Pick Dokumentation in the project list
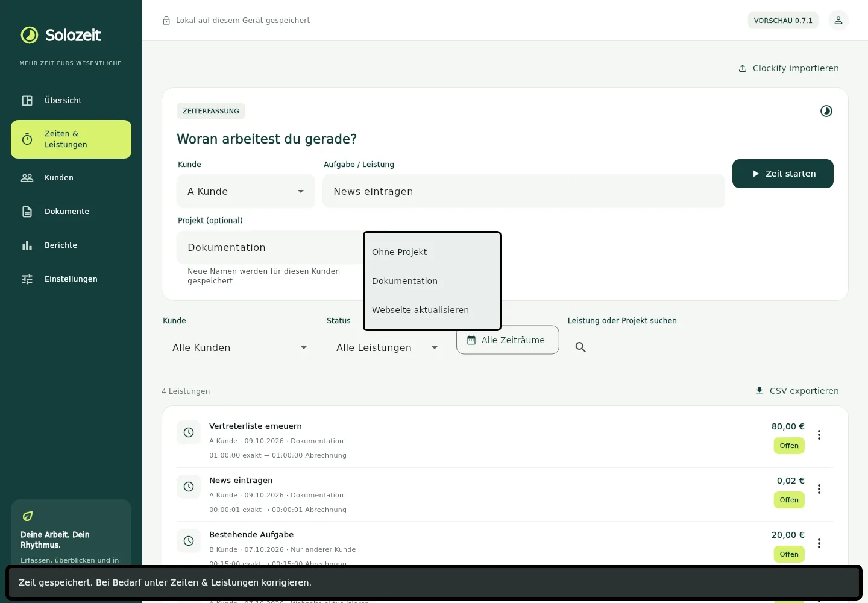This screenshot has height=603, width=868. coord(432,281)
